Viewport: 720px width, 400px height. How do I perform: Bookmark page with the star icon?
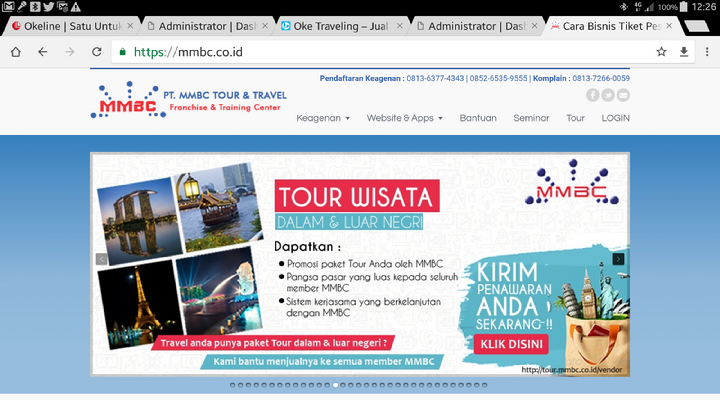click(x=661, y=52)
